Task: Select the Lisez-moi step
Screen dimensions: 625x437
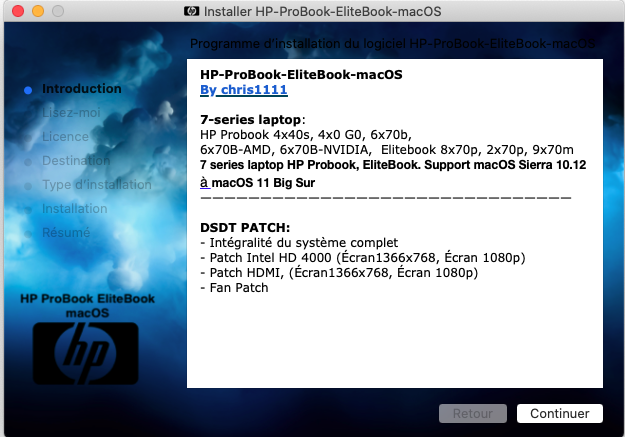Action: coord(71,113)
